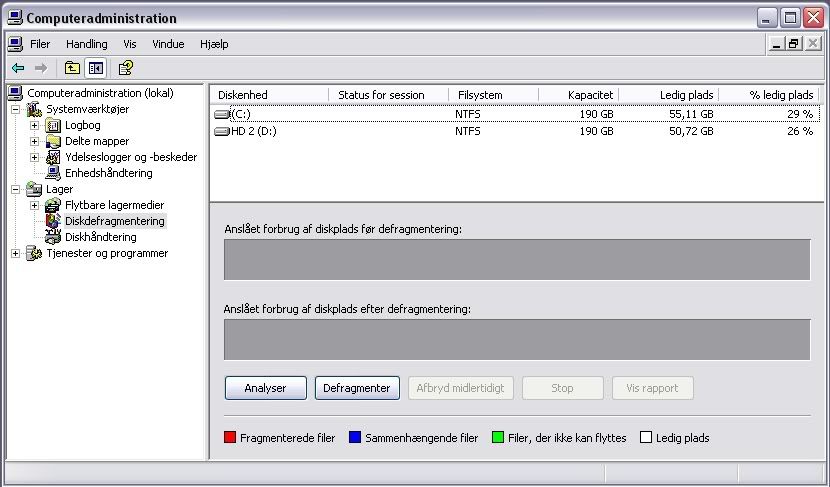The height and width of the screenshot is (487, 830).
Task: Expand the Tjenester og programmer node
Action: pyautogui.click(x=16, y=253)
